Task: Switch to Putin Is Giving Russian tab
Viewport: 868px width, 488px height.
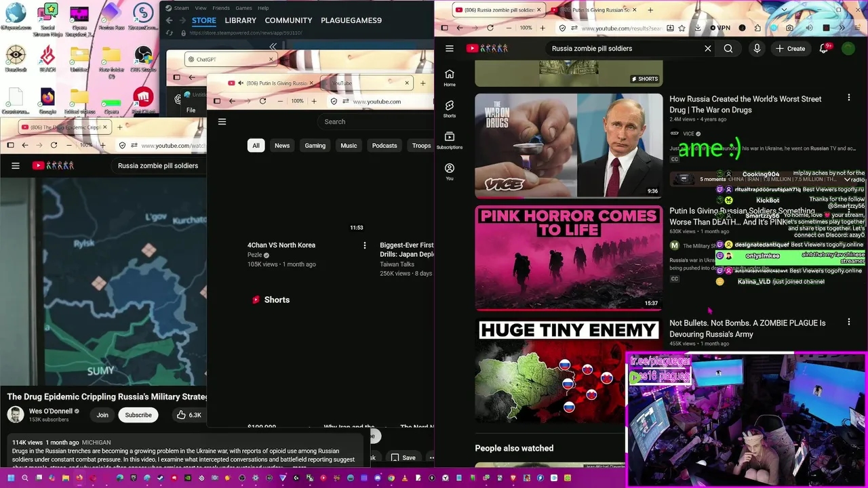Action: click(591, 9)
